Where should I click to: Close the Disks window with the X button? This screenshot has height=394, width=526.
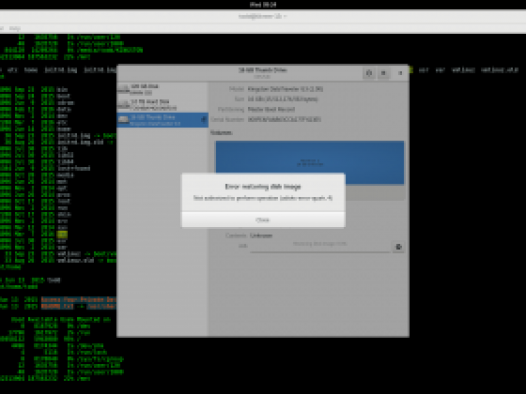click(400, 73)
